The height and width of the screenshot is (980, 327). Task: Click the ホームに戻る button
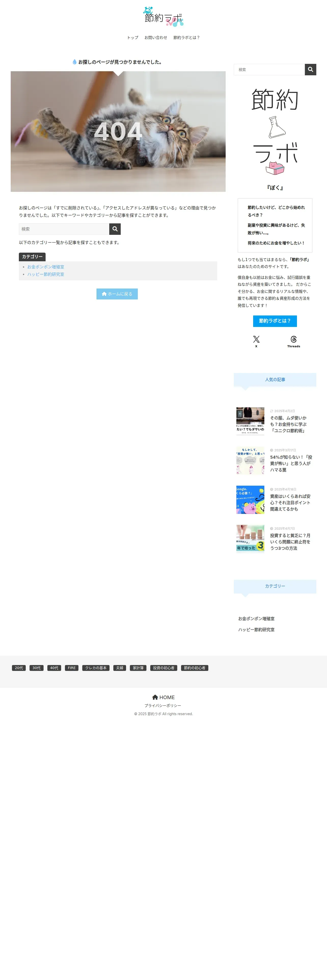coord(117,294)
